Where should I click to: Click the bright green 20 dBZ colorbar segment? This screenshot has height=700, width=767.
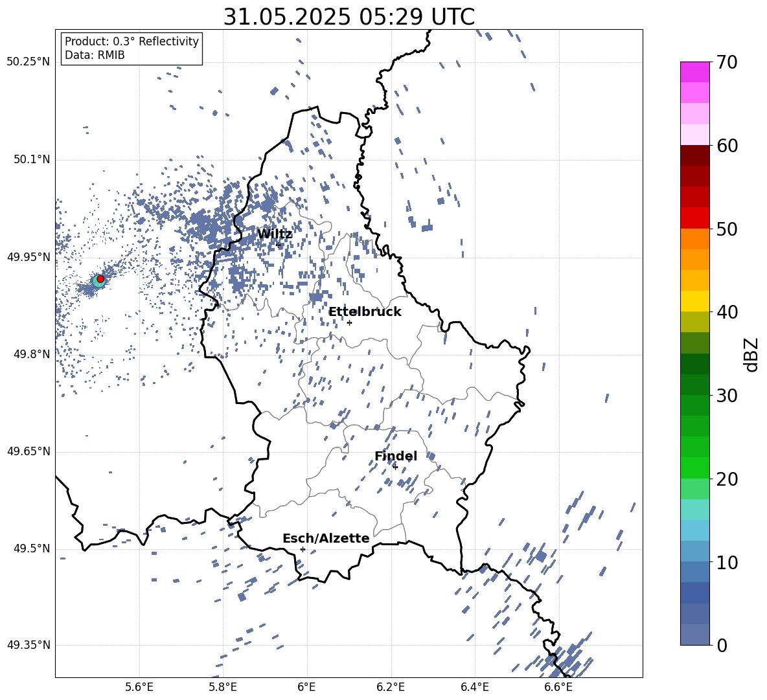click(x=694, y=468)
